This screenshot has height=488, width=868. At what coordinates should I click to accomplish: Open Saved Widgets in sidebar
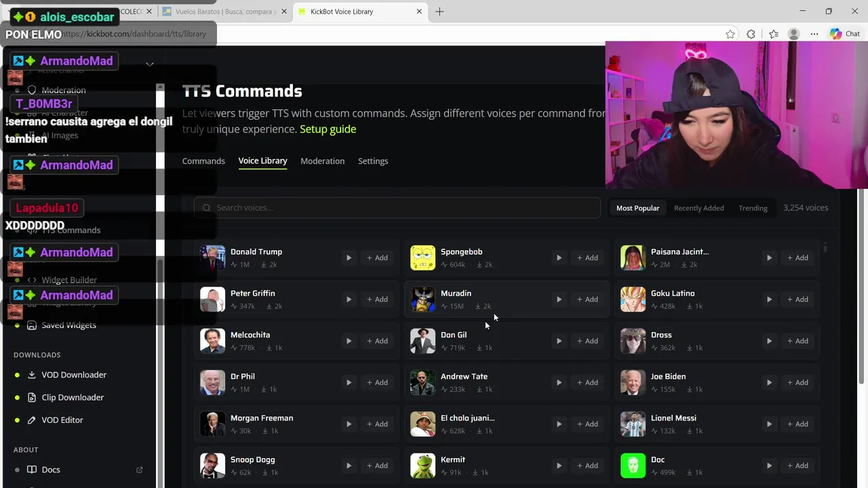click(68, 325)
